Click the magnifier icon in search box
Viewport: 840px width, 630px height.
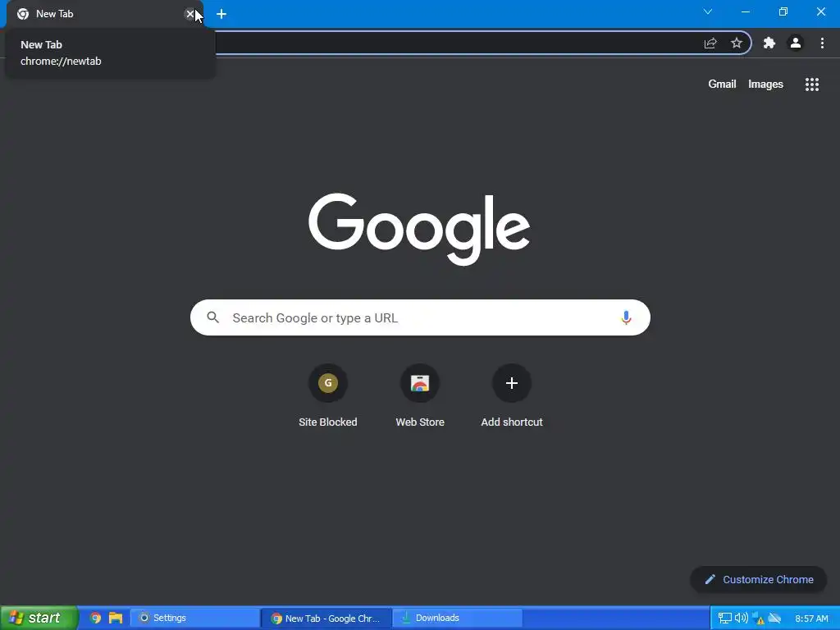tap(213, 317)
